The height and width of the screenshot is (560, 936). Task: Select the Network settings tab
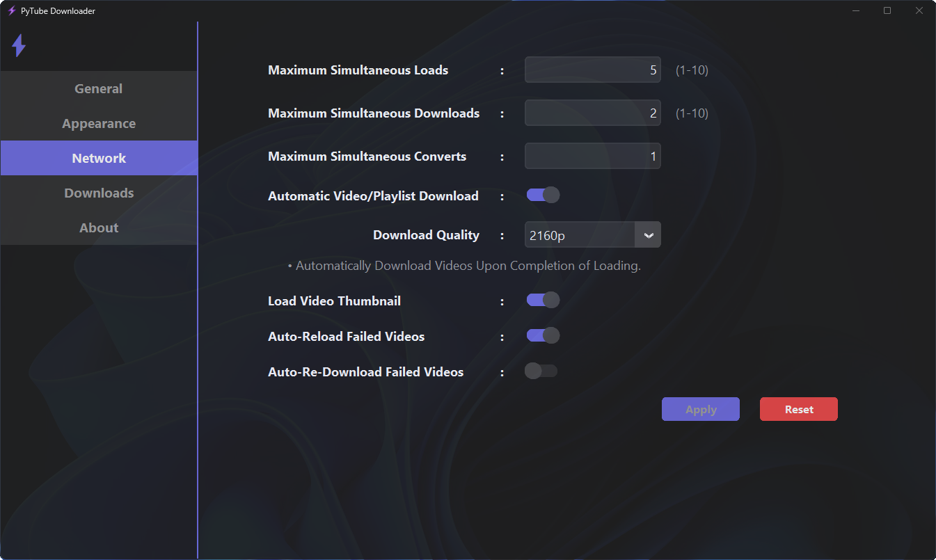click(x=99, y=158)
